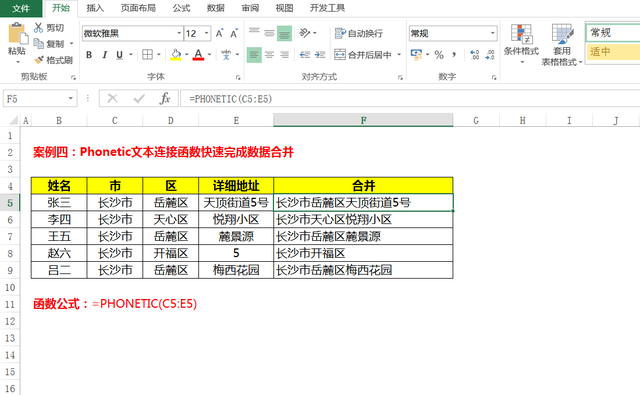Switch to 数据 Data tab
Viewport: 640px width, 395px height.
coord(216,8)
